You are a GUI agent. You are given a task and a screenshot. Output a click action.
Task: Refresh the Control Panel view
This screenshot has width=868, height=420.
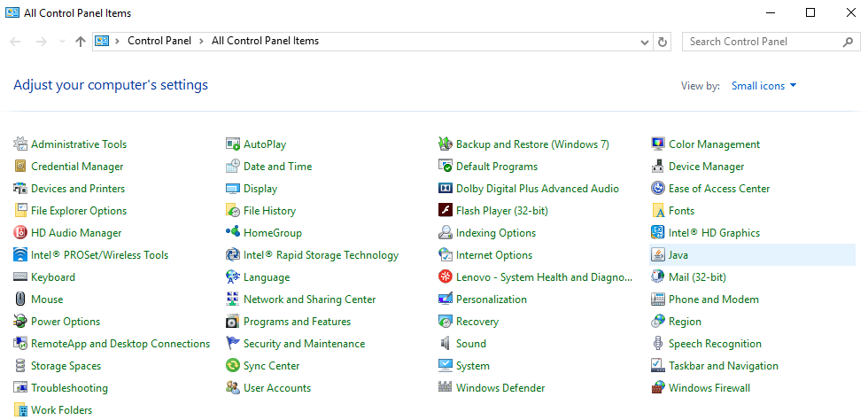663,42
